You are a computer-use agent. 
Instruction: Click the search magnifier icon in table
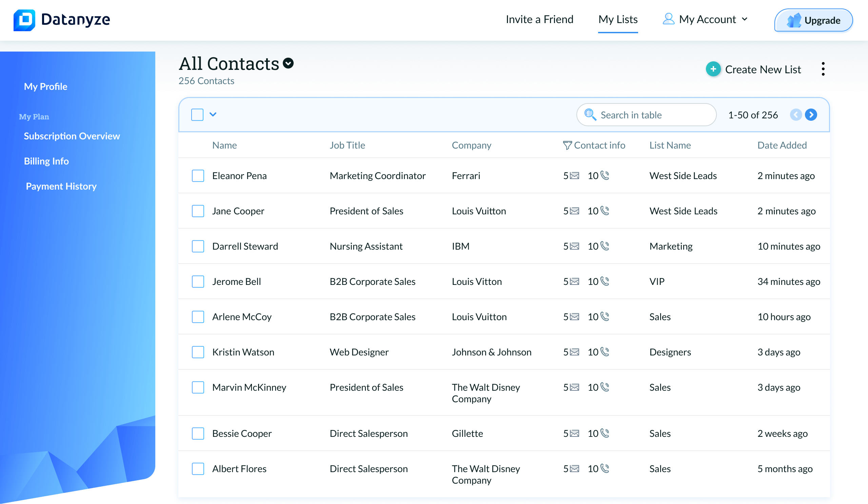(x=590, y=115)
